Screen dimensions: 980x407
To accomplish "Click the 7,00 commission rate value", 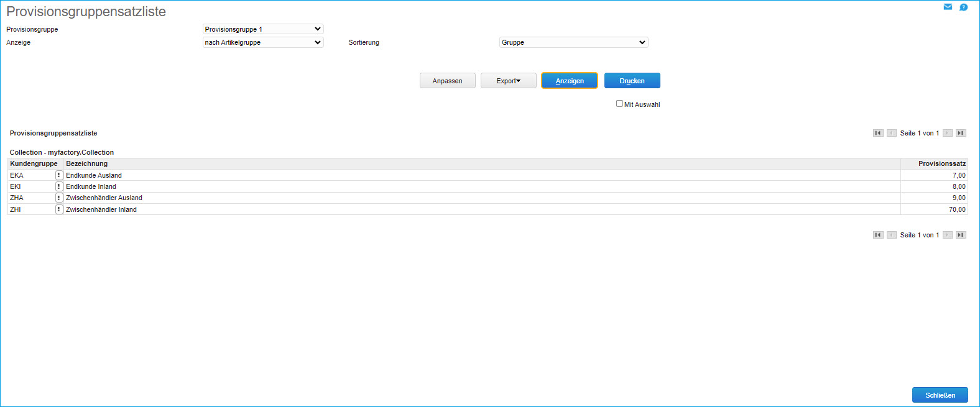I will (x=959, y=175).
